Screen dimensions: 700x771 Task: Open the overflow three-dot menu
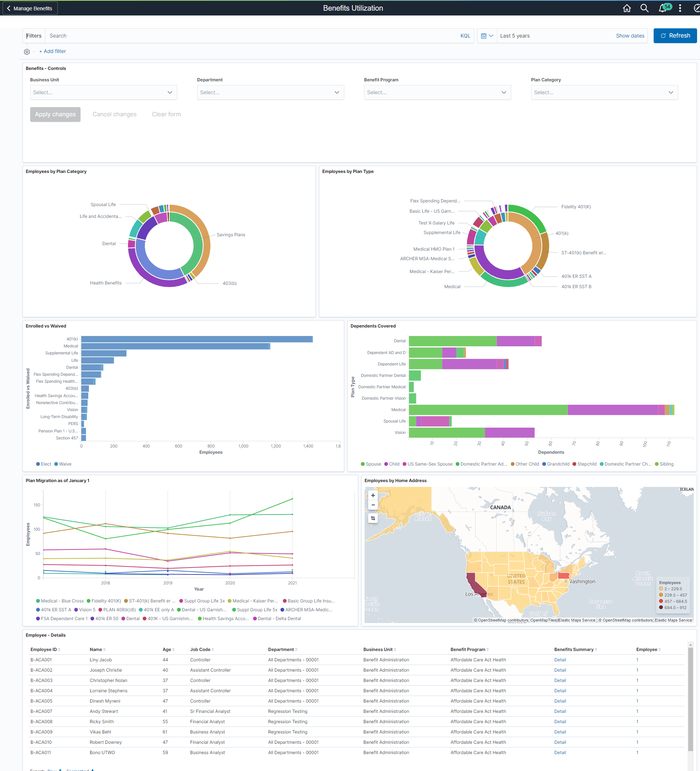click(680, 8)
